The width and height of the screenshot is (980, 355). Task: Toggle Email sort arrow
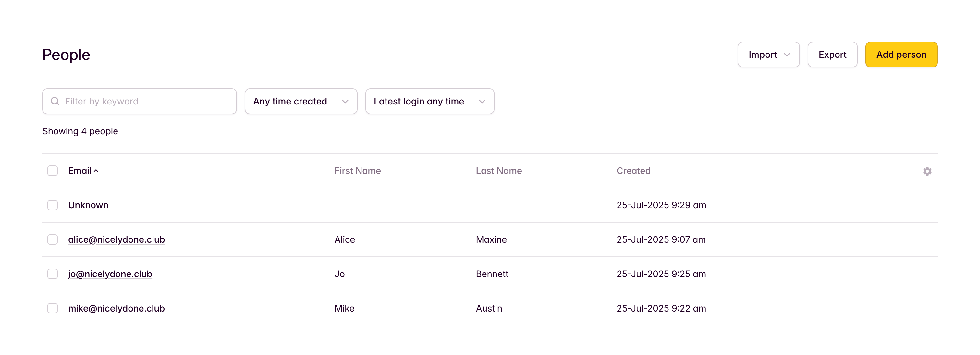pos(96,171)
